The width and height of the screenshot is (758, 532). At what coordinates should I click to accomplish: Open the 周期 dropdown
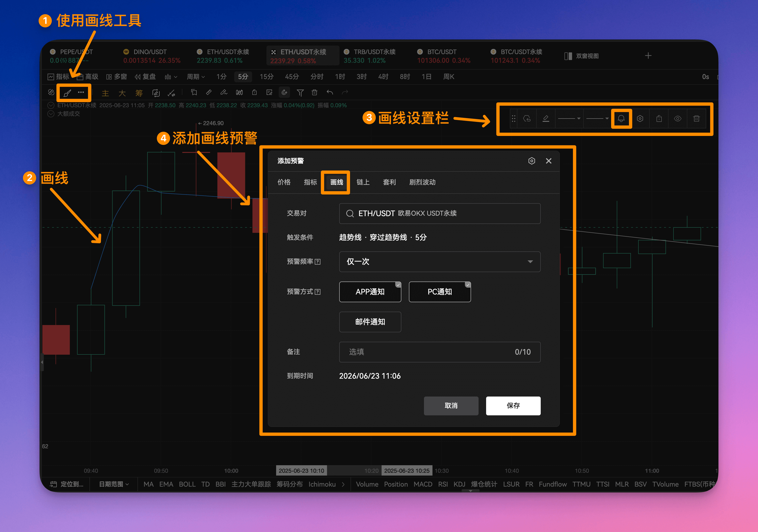point(196,77)
